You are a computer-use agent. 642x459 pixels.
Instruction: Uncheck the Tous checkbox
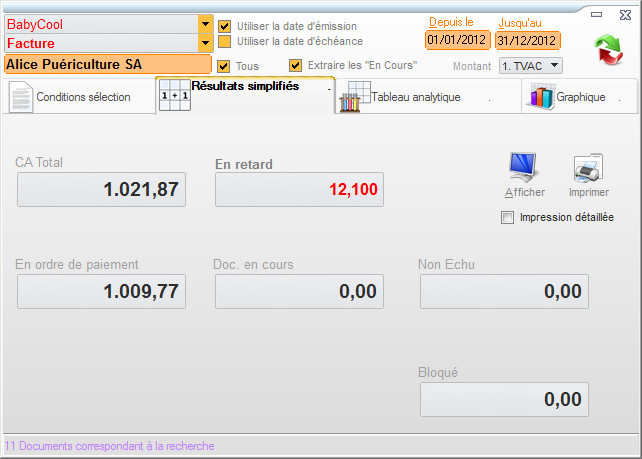(x=225, y=66)
